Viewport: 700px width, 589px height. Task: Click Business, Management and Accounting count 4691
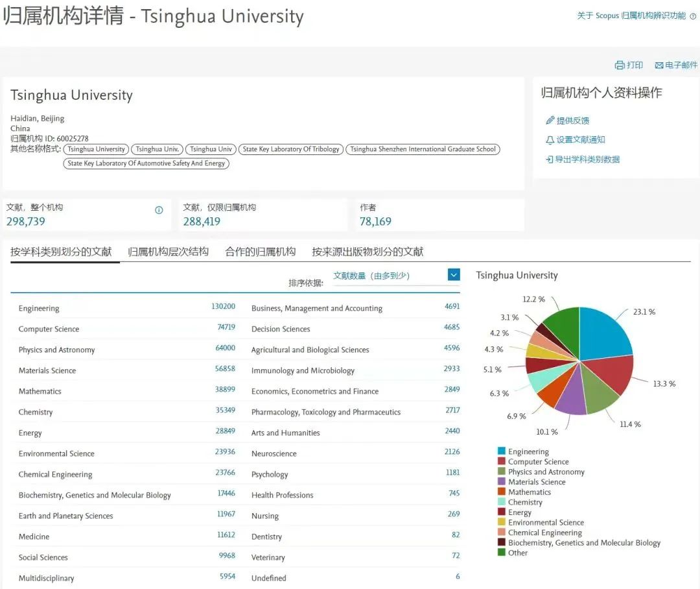[x=452, y=306]
